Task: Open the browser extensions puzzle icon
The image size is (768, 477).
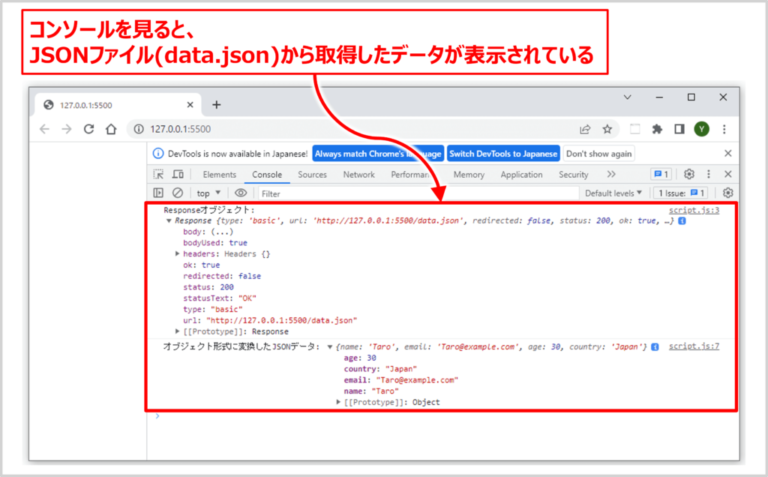Action: pos(657,129)
